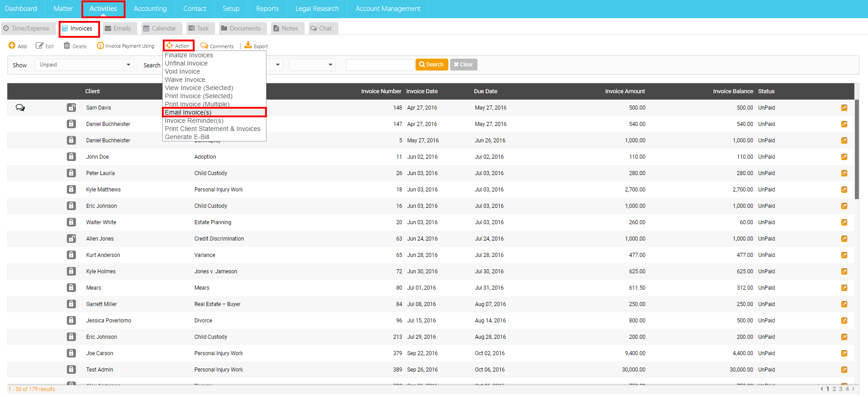Click the Clear button
Screen dimensions: 868x397
[463, 65]
